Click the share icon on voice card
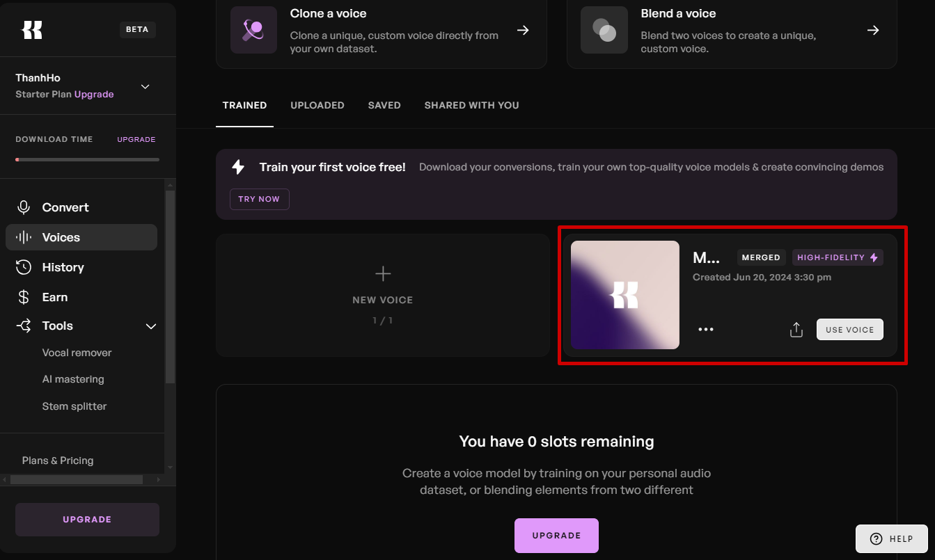The height and width of the screenshot is (560, 935). tap(796, 330)
